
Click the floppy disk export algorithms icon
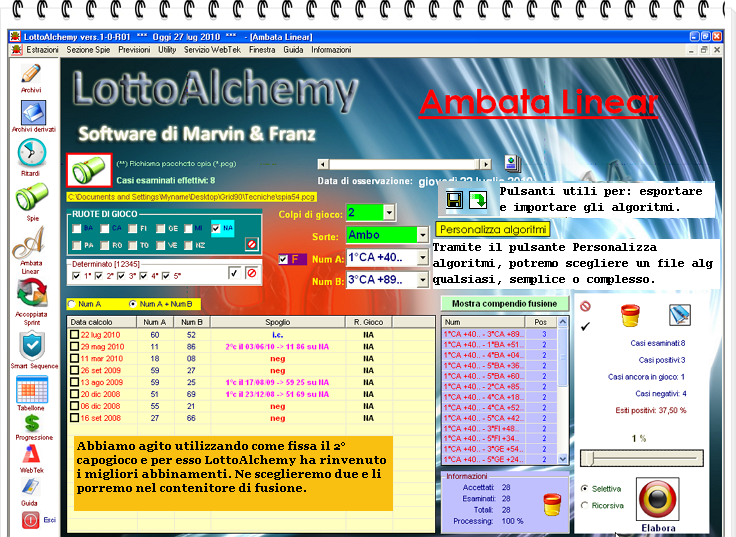point(453,200)
